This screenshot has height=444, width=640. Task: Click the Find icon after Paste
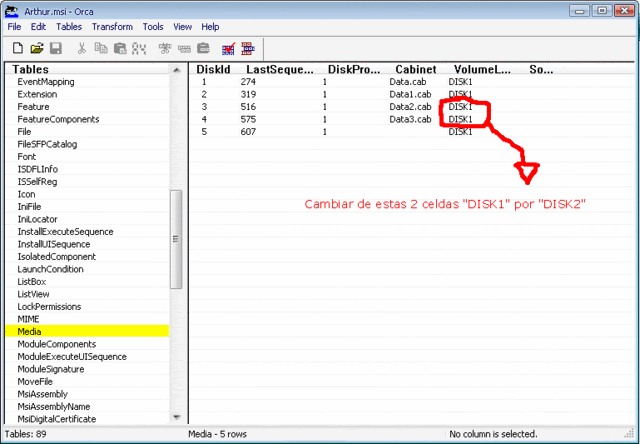coord(139,48)
